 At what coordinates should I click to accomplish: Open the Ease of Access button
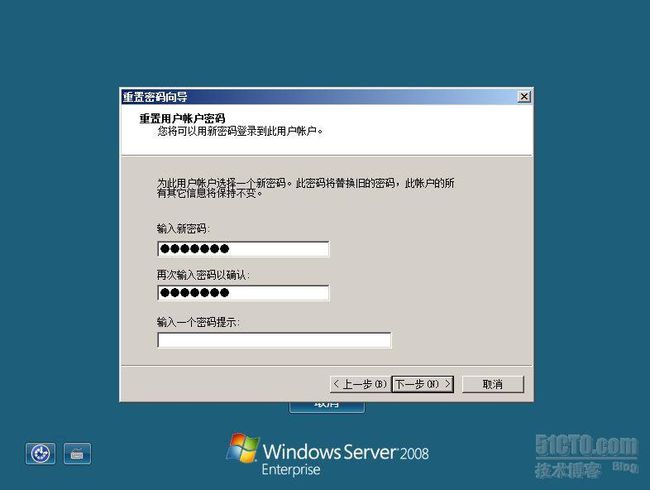pyautogui.click(x=40, y=453)
